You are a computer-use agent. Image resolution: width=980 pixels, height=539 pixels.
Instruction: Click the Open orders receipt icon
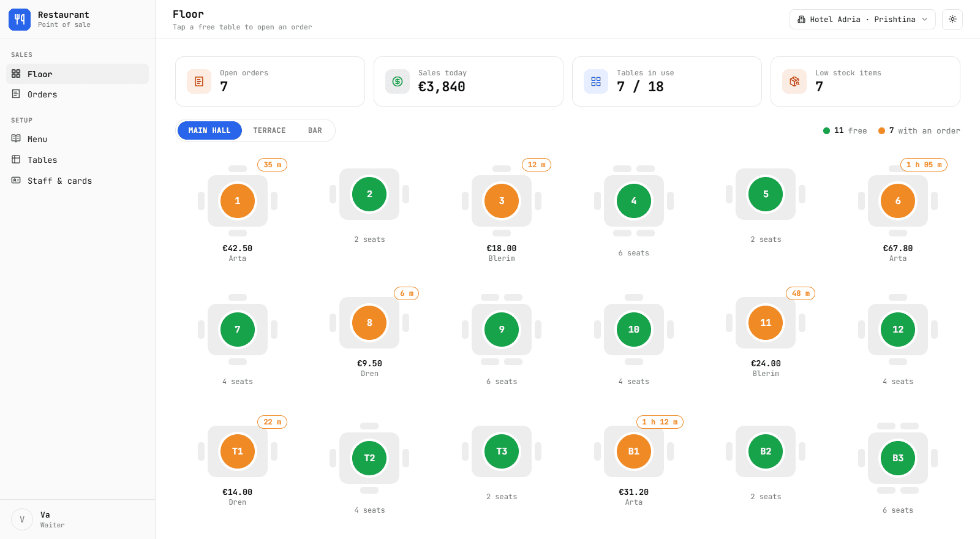(x=199, y=81)
